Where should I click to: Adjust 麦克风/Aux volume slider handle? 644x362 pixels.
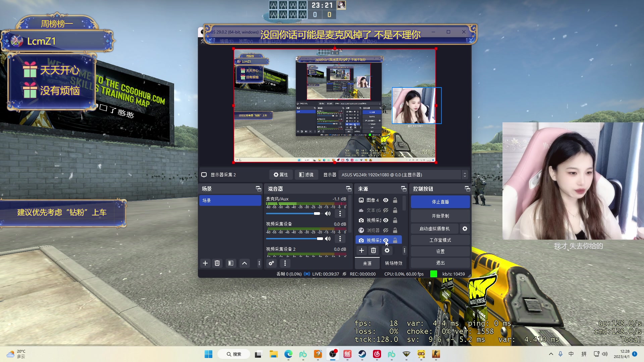click(317, 214)
